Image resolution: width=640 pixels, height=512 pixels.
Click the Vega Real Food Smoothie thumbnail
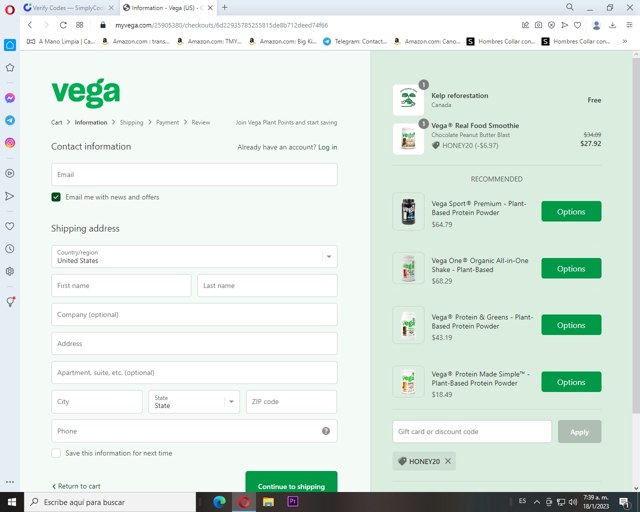(408, 139)
